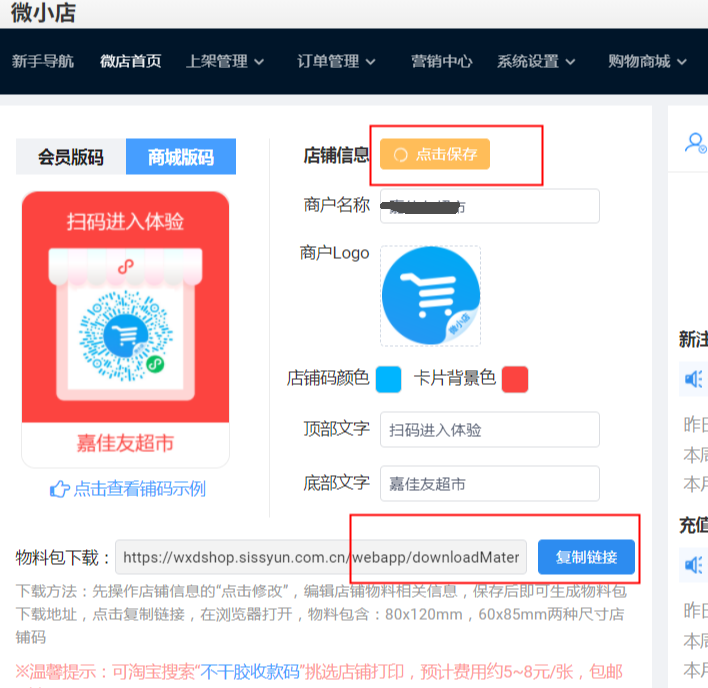Click the mini-program QR code in the preview card
This screenshot has width=708, height=688.
point(126,336)
